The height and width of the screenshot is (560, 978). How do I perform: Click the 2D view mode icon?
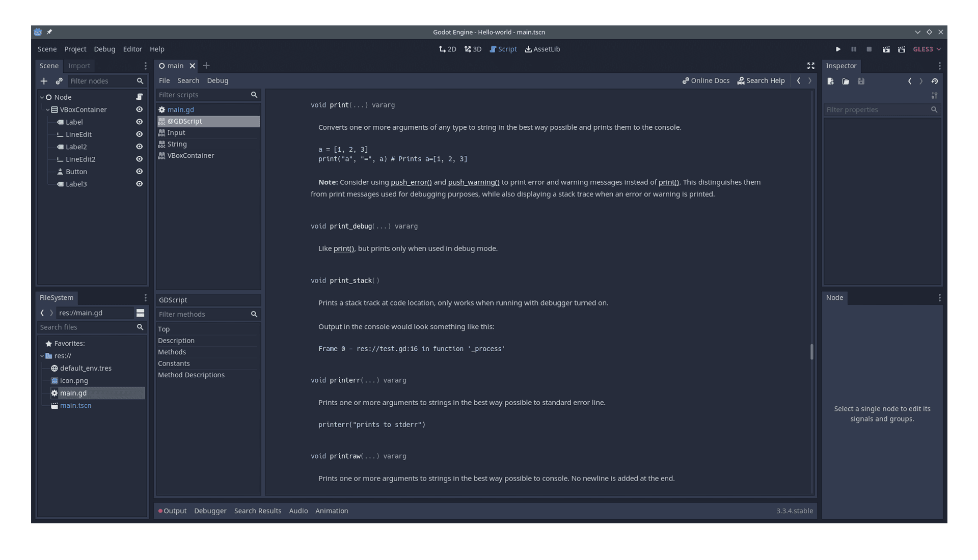447,49
